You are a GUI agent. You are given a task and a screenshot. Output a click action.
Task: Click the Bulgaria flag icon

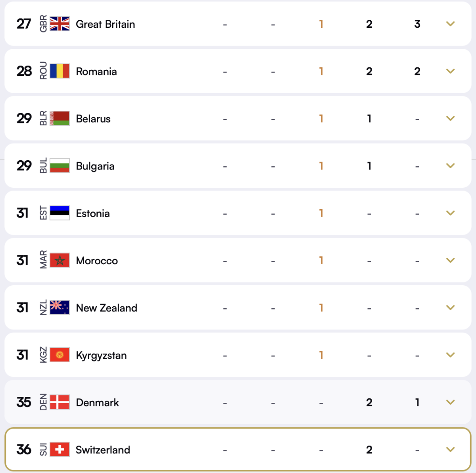(x=60, y=166)
